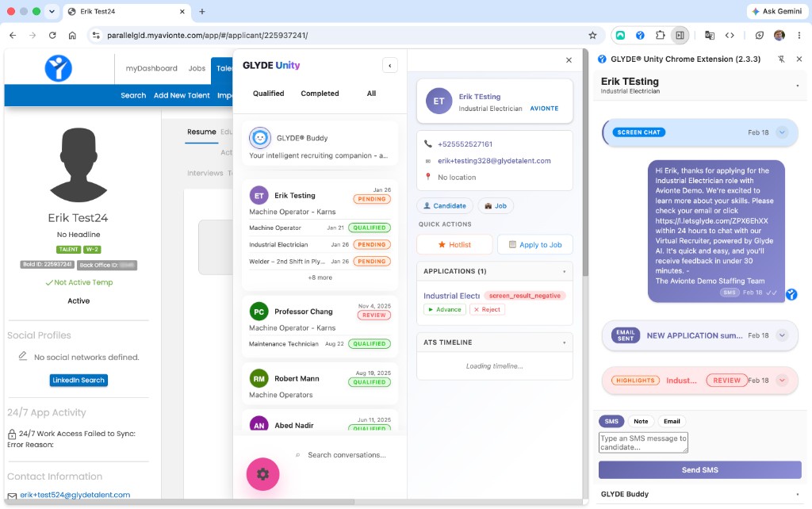Viewport: 812px width, 509px height.
Task: Click the location pin icon
Action: [x=427, y=177]
